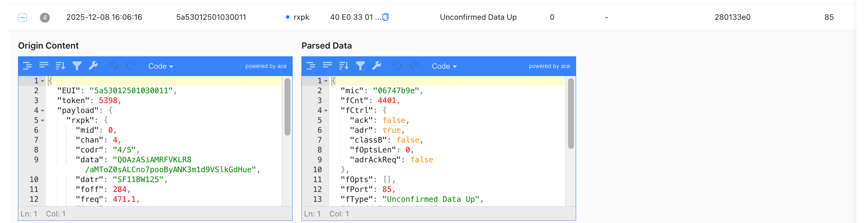Click powered by ace link in Origin Content
The image size is (868, 223).
[266, 66]
